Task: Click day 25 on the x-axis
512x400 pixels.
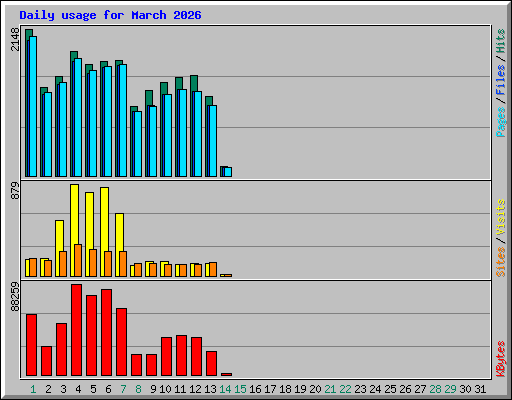Action: pos(390,389)
